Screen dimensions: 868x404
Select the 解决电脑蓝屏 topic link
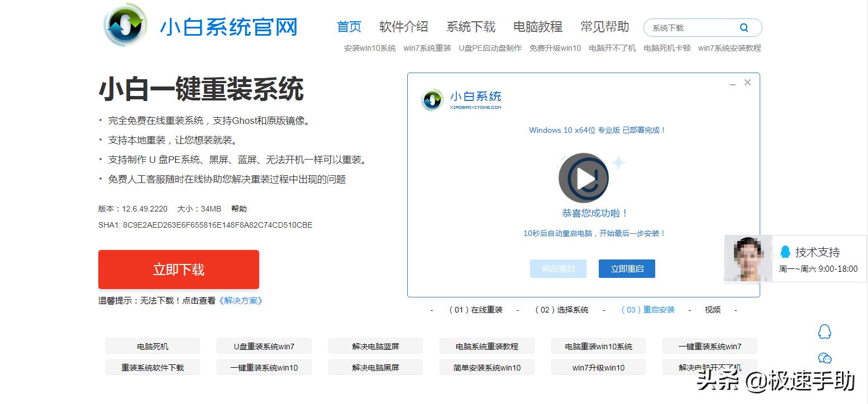click(x=375, y=346)
